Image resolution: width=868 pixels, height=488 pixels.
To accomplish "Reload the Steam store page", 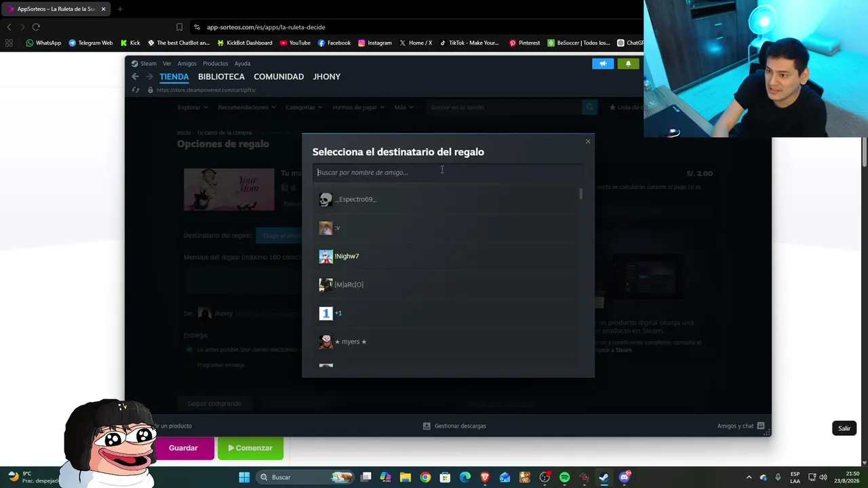I will click(x=135, y=89).
